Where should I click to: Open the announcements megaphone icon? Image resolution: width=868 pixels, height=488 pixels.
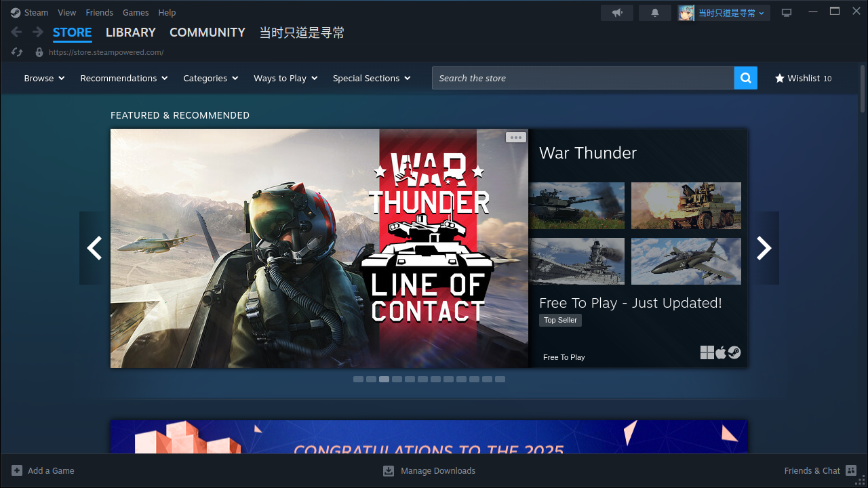coord(616,13)
